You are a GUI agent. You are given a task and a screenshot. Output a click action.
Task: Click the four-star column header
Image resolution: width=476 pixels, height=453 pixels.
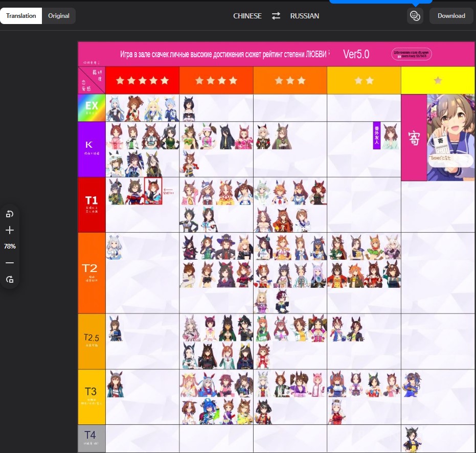[216, 80]
